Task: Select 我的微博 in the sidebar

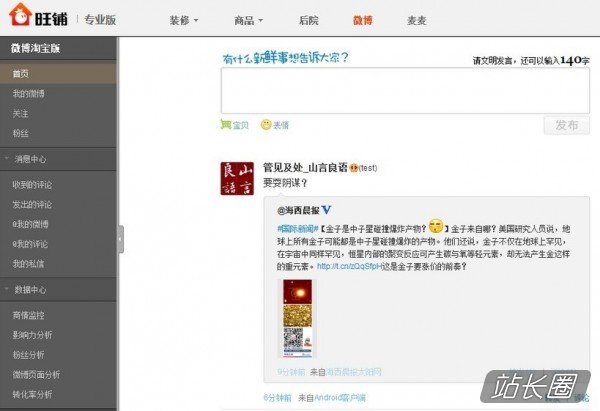Action: (x=29, y=93)
